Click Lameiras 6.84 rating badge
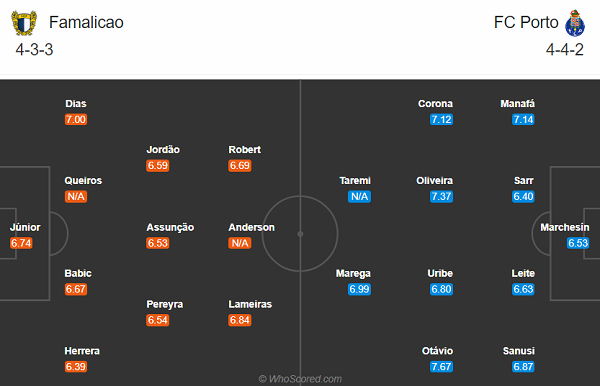Viewport: 600px width, 386px height. (240, 320)
